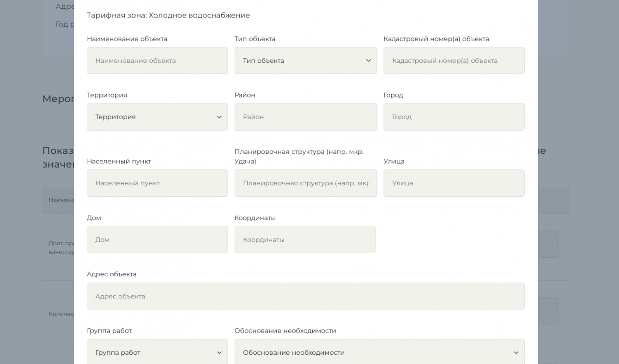
Task: Click the Город text field
Action: [454, 117]
